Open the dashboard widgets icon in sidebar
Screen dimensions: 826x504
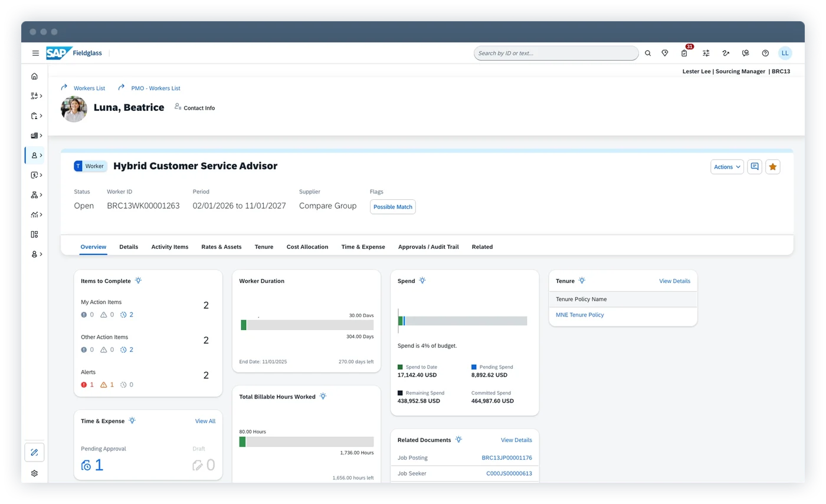tap(34, 234)
